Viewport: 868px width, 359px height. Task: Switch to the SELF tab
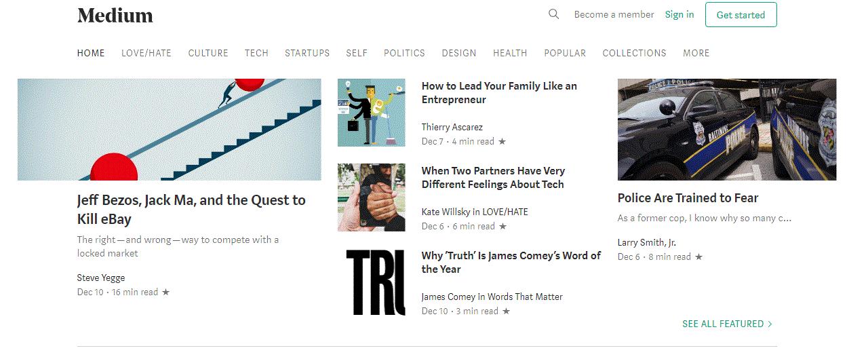[x=357, y=53]
